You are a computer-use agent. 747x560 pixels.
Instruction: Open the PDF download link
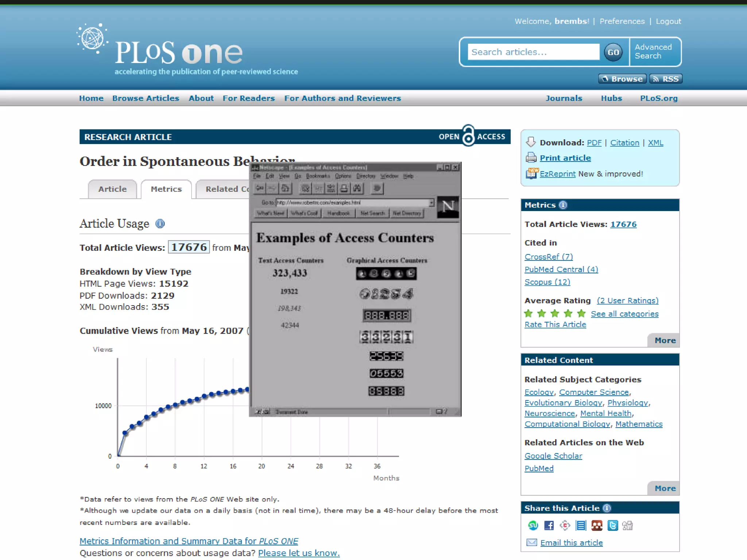pyautogui.click(x=594, y=143)
